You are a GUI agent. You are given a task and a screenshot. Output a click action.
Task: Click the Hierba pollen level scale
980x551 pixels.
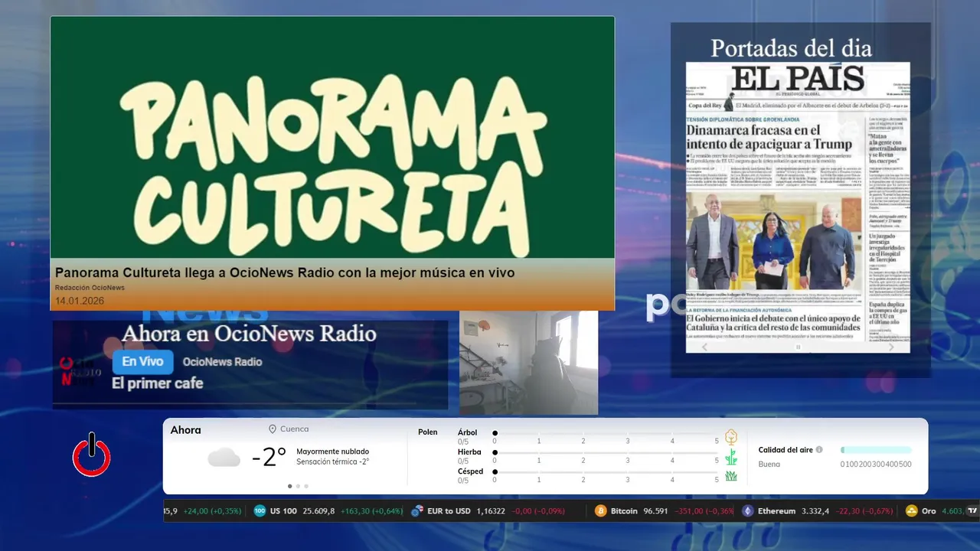tap(606, 456)
